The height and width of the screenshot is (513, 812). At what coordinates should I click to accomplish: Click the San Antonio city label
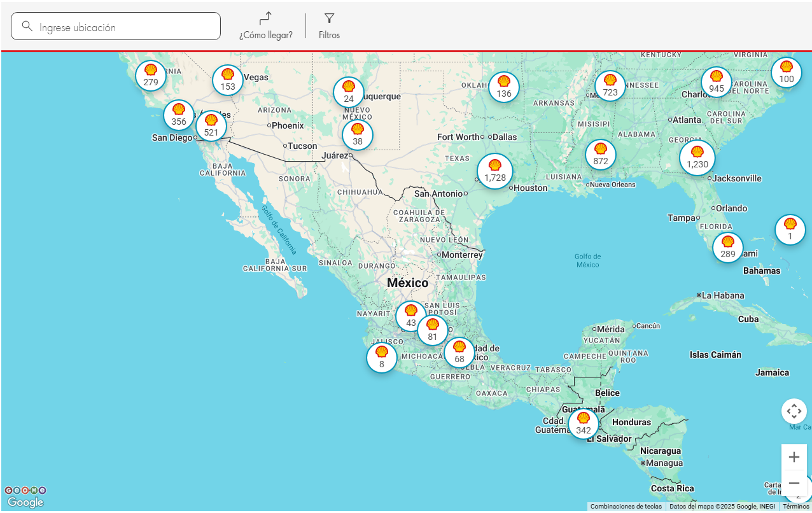tap(438, 193)
